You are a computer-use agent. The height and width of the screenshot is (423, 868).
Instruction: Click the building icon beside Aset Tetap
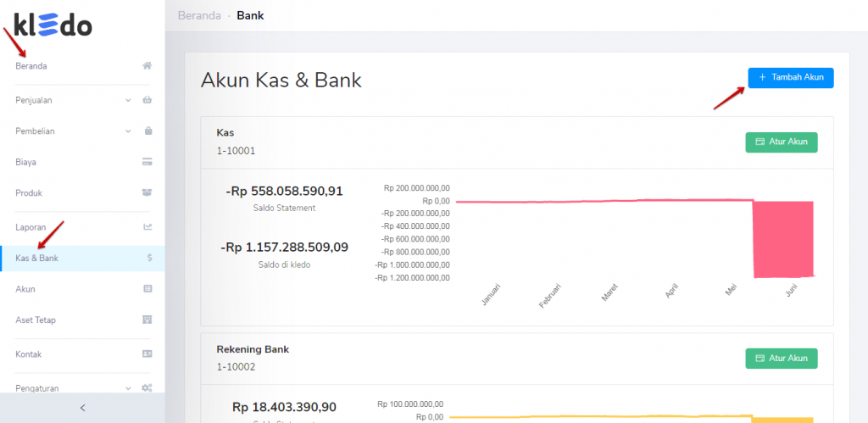(147, 320)
